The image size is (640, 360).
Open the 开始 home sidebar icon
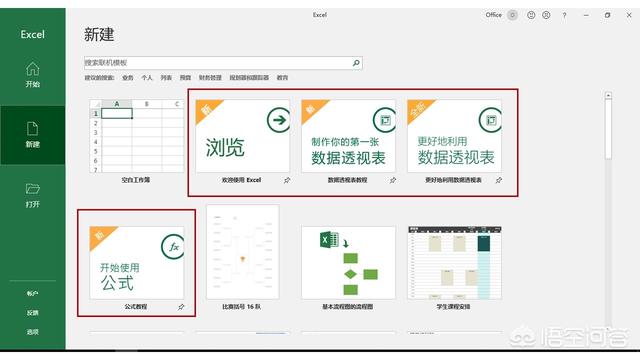click(x=33, y=69)
